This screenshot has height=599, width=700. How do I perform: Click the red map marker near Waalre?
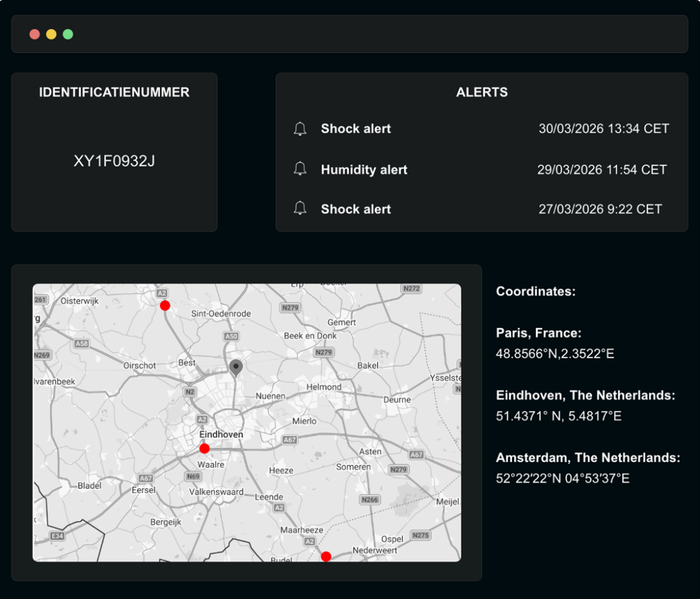click(204, 449)
